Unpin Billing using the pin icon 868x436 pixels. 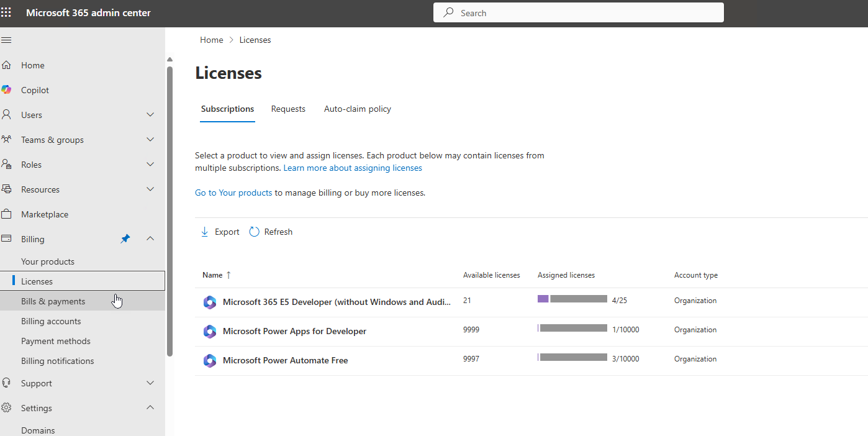point(125,239)
